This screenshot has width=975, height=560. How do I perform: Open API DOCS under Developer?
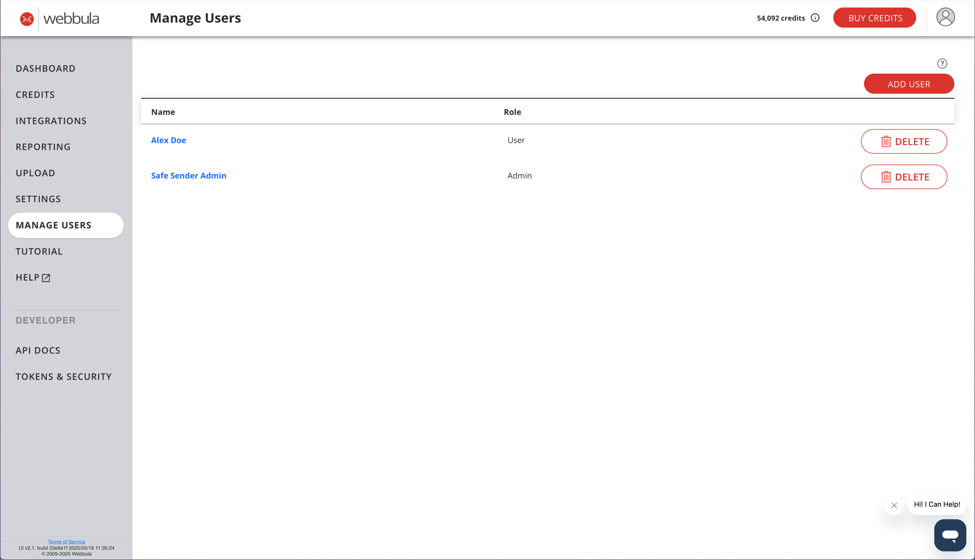pos(38,350)
